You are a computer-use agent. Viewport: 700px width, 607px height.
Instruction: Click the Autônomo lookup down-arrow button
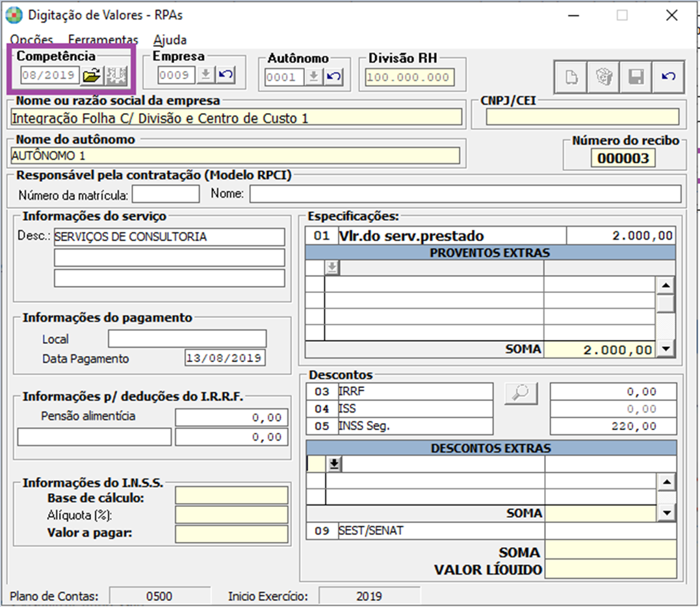click(x=314, y=77)
